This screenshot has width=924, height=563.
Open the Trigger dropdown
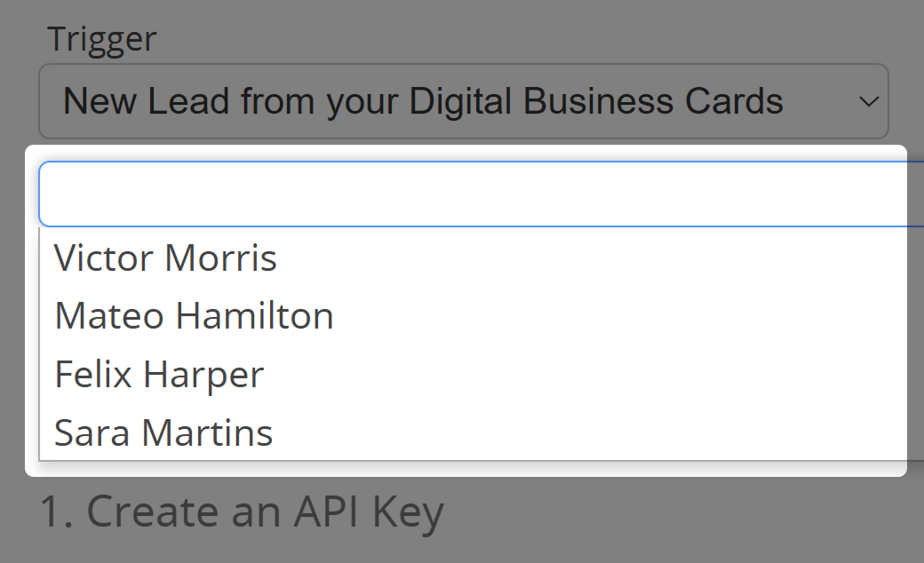462,101
